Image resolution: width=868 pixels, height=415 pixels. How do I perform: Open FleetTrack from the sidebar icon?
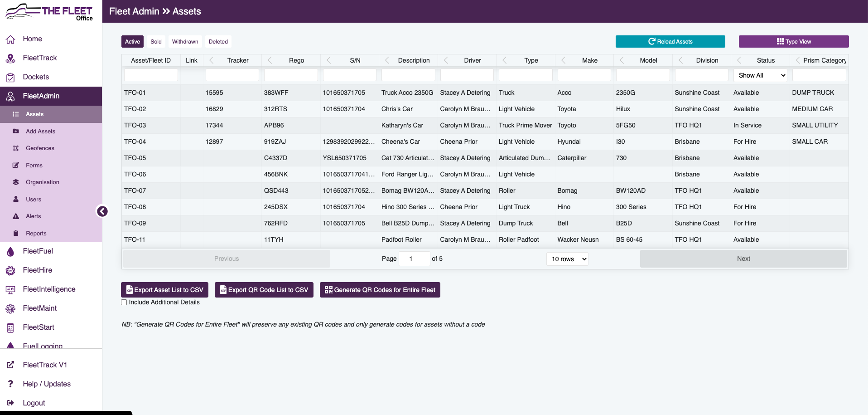click(x=10, y=58)
